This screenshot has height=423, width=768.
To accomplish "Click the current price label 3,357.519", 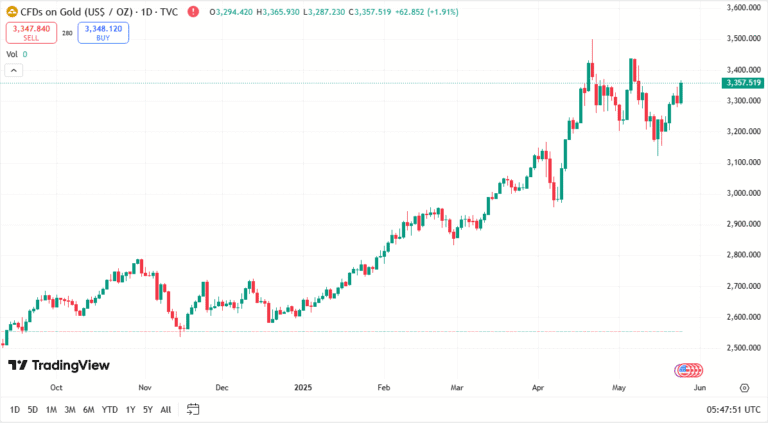I will coord(740,83).
